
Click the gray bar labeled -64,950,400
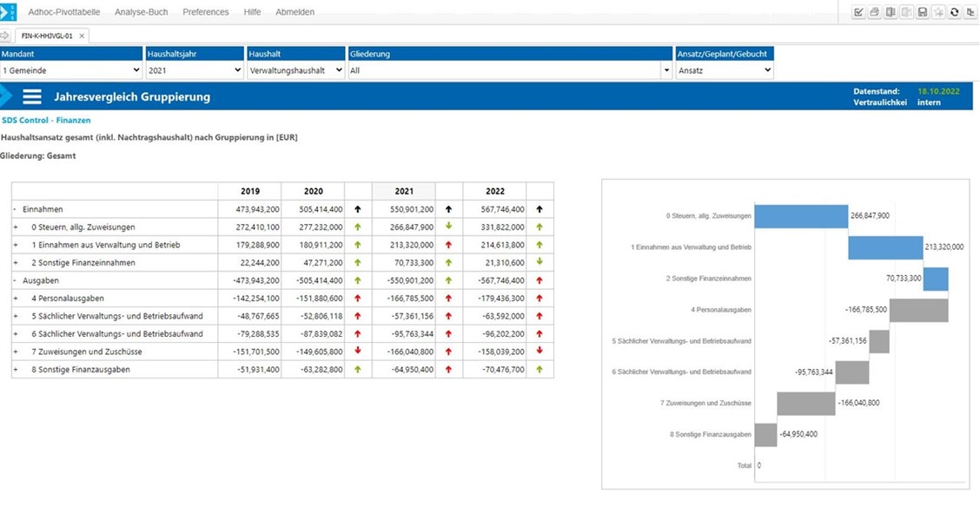pyautogui.click(x=765, y=435)
